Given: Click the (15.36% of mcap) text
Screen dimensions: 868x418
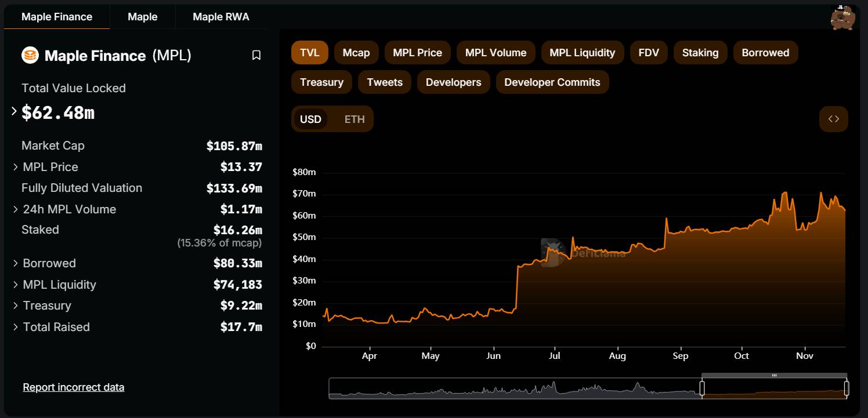Looking at the screenshot, I should coord(219,243).
